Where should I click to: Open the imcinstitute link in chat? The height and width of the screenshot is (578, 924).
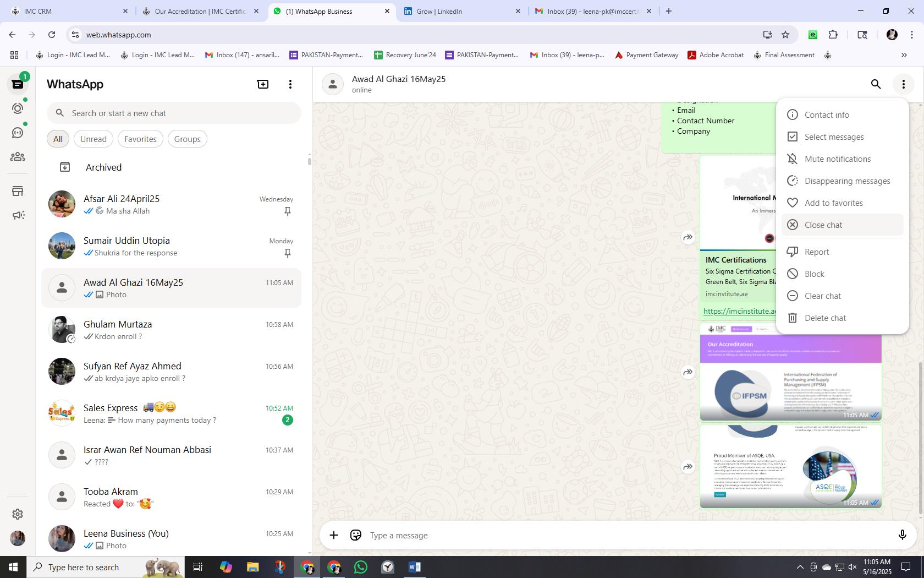point(740,311)
